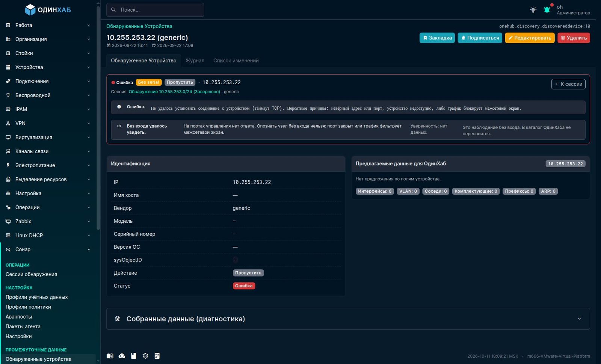The height and width of the screenshot is (364, 601).
Task: Click the Интерфейсы: 0 badge
Action: (x=374, y=191)
